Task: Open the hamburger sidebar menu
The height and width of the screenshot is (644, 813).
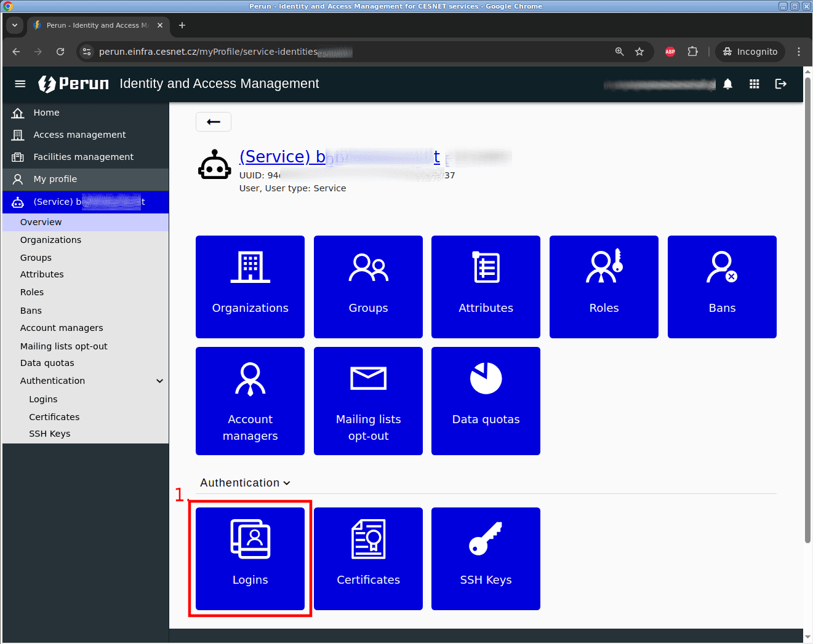Action: tap(20, 84)
